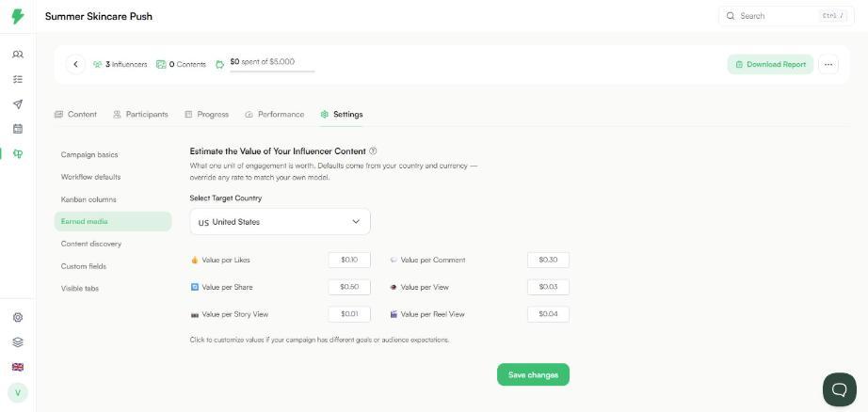Change language via UK flag icon

pos(18,367)
